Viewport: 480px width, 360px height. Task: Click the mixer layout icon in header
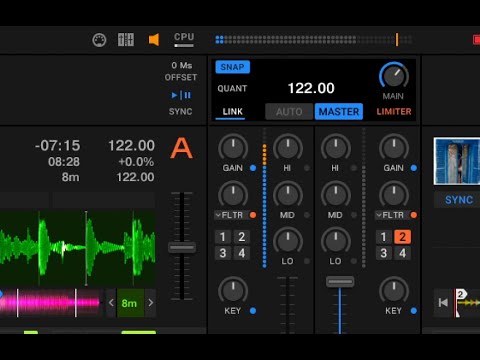(x=126, y=40)
